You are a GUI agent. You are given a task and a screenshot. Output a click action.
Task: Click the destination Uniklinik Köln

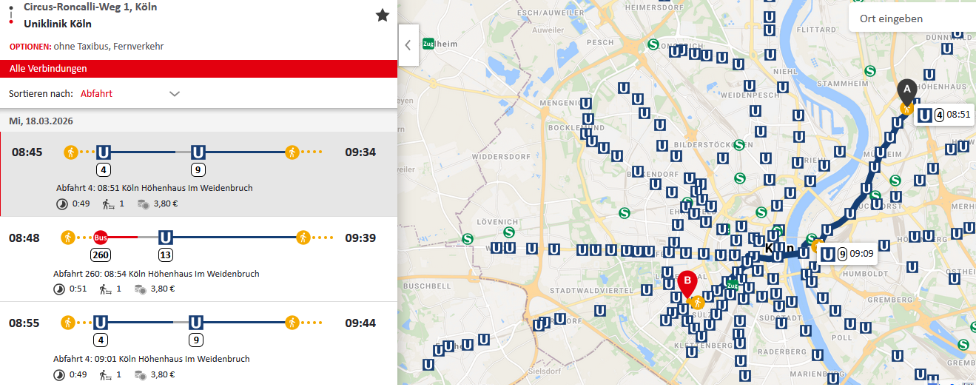58,24
